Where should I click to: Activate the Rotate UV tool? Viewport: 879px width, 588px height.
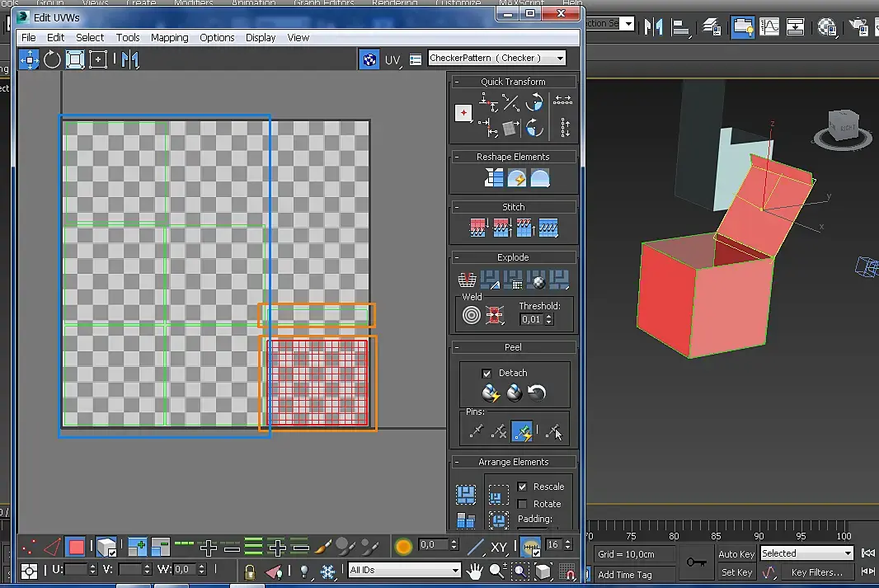coord(52,59)
